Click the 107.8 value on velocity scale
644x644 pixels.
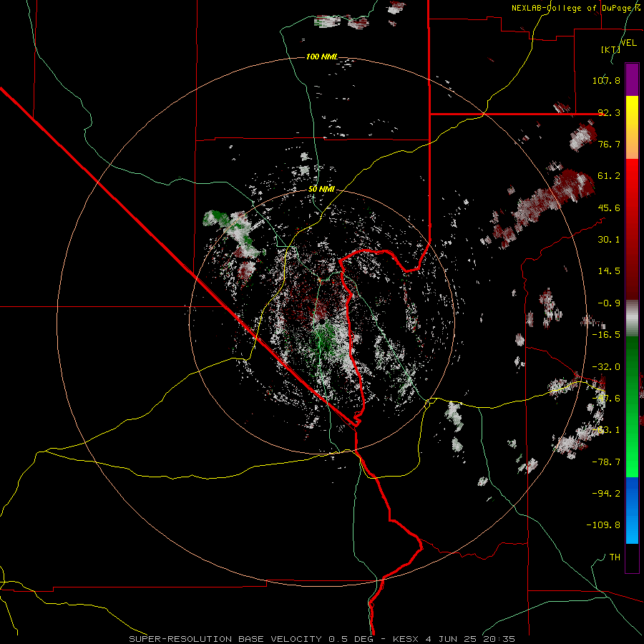[x=606, y=80]
